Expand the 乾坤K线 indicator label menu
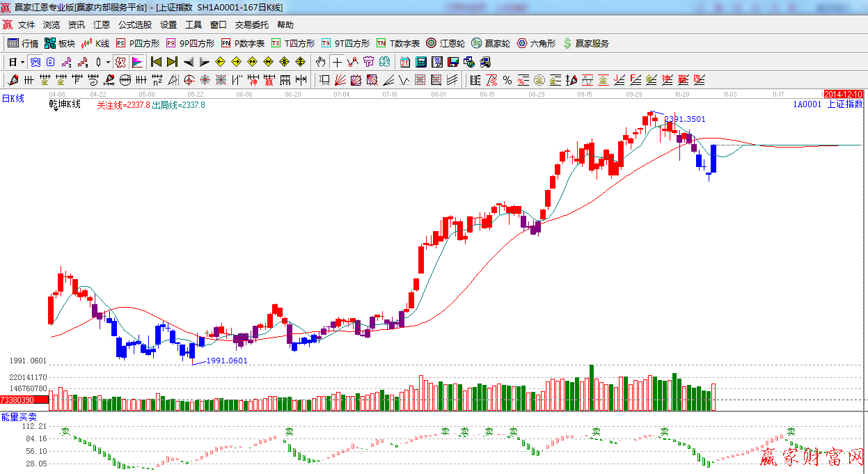The width and height of the screenshot is (868, 474). tap(64, 105)
